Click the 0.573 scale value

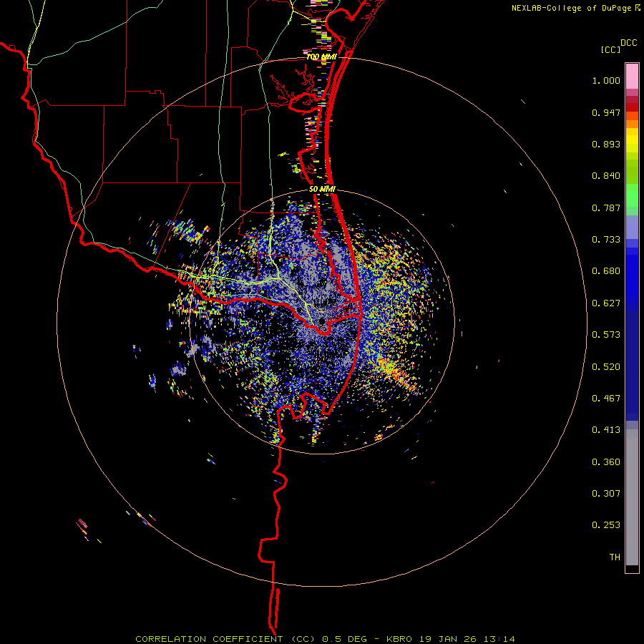coord(606,335)
